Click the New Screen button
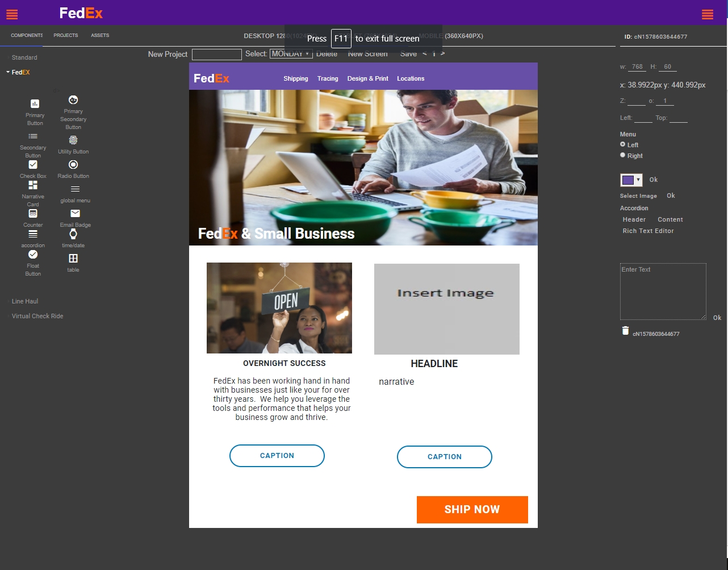The width and height of the screenshot is (728, 570). pos(368,54)
